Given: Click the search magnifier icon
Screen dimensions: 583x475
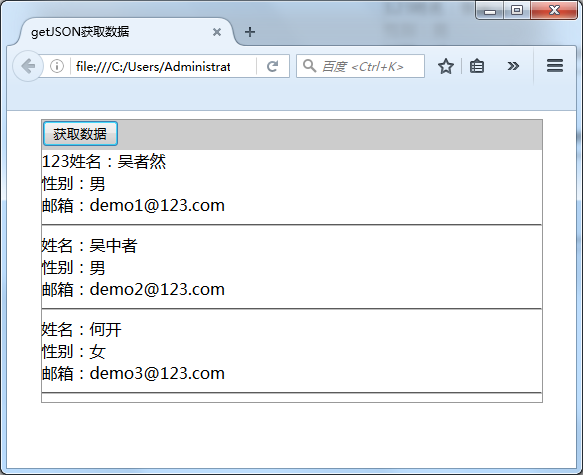Looking at the screenshot, I should 309,66.
